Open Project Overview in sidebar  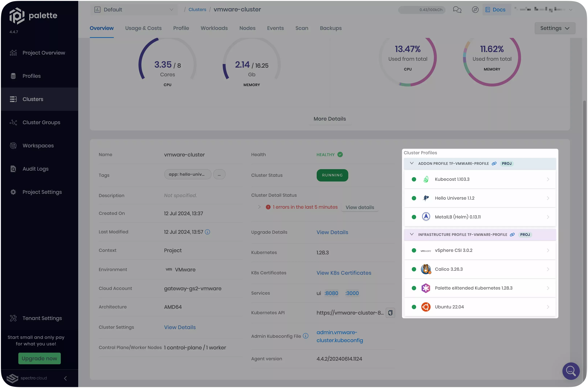(40, 53)
